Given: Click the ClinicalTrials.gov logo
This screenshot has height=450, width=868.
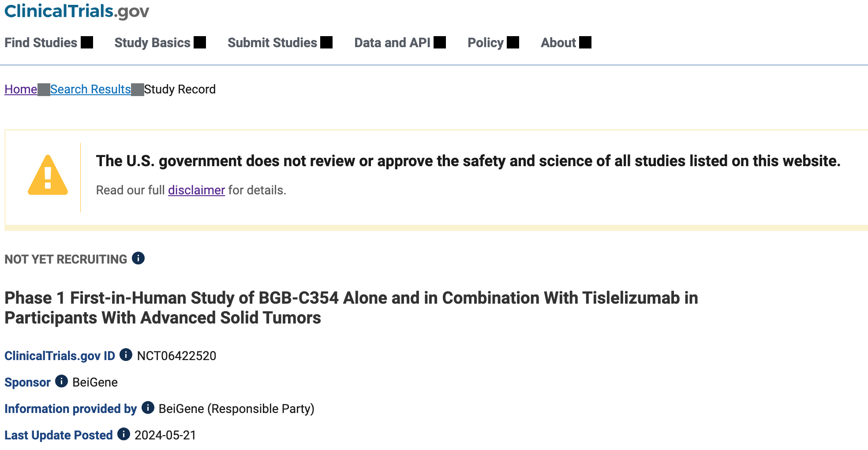Looking at the screenshot, I should point(77,11).
